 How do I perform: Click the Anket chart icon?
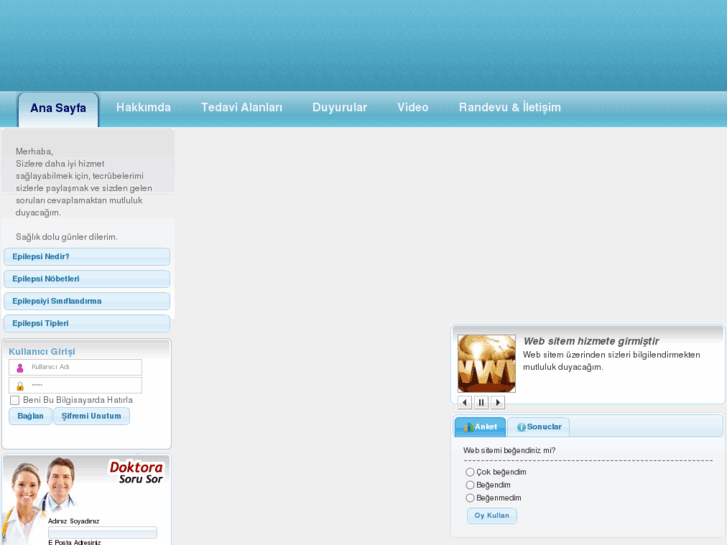click(x=469, y=427)
